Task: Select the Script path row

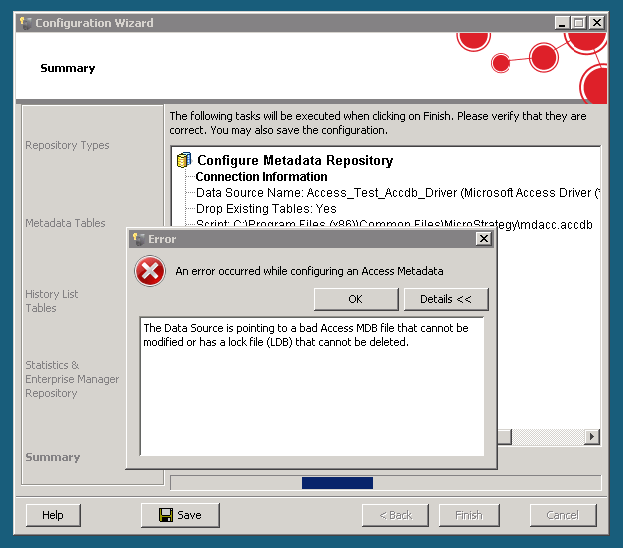Action: tap(394, 224)
